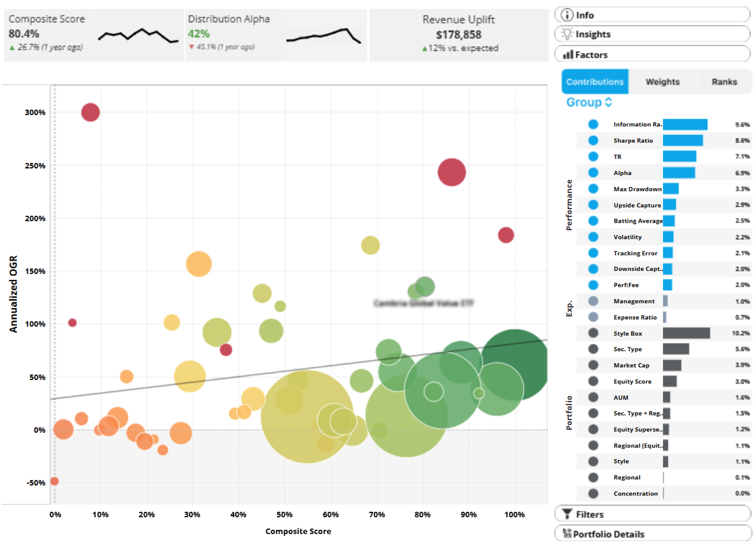Click the Portfolio Details icon
Image resolution: width=756 pixels, height=546 pixels.
click(567, 533)
